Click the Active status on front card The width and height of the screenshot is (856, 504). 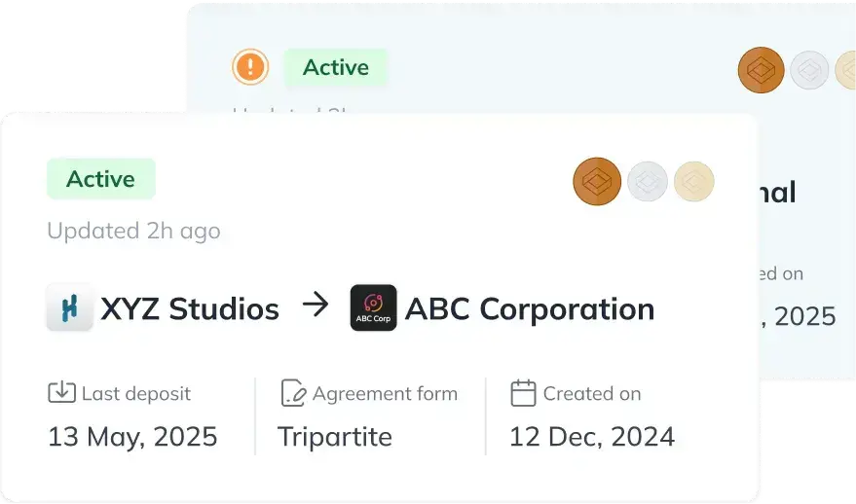click(100, 179)
